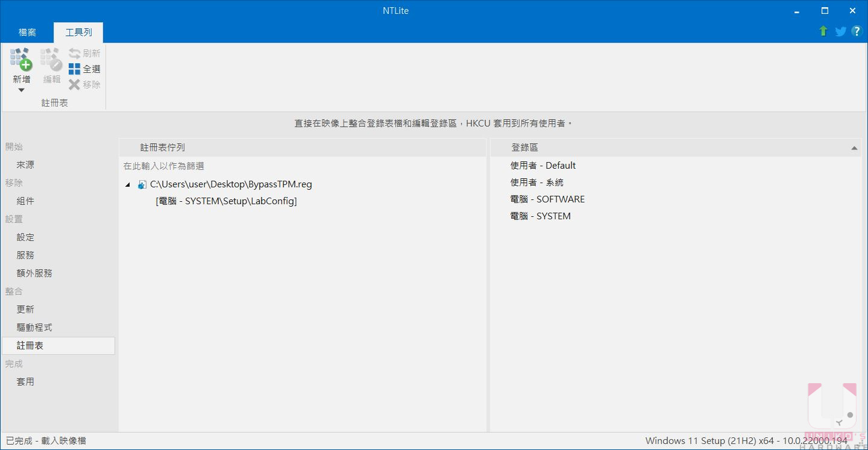The image size is (868, 450).
Task: Open the 額外服務 sidebar page
Action: click(34, 273)
